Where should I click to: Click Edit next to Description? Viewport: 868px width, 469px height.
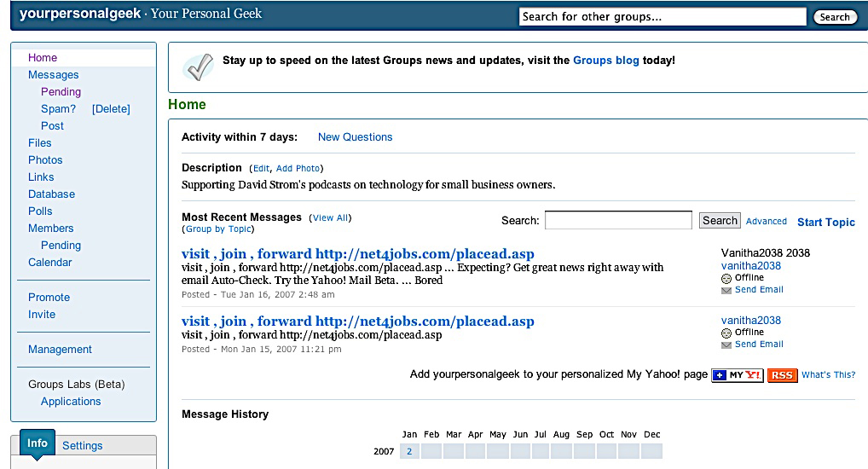pyautogui.click(x=261, y=168)
